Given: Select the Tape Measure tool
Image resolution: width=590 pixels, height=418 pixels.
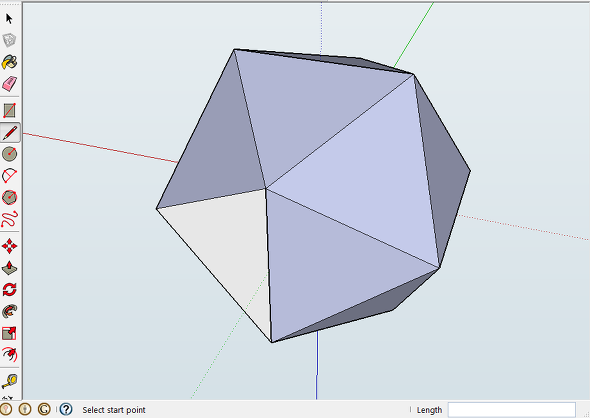Looking at the screenshot, I should pos(9,381).
